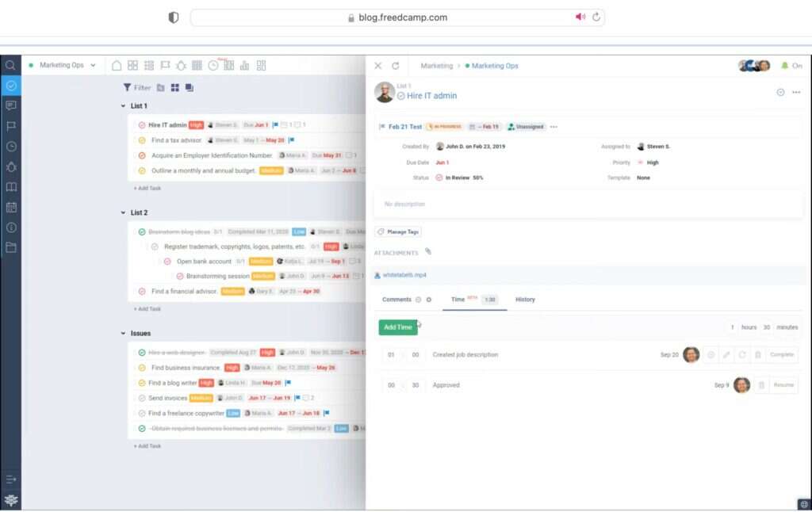Click the green Add Time button
The height and width of the screenshot is (512, 812).
pos(397,327)
